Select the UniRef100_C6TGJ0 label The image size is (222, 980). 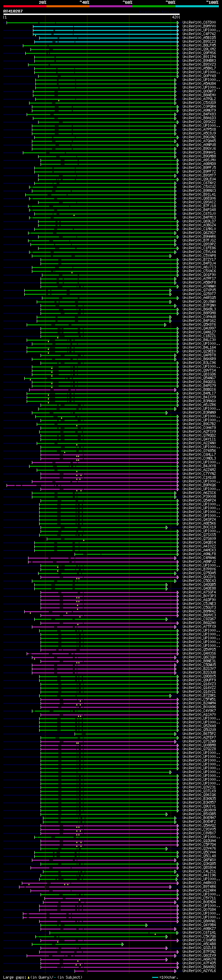coord(199,213)
